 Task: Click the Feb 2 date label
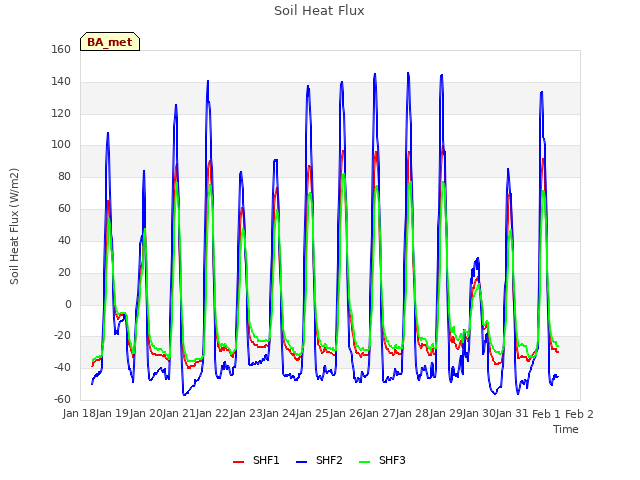coord(579,414)
